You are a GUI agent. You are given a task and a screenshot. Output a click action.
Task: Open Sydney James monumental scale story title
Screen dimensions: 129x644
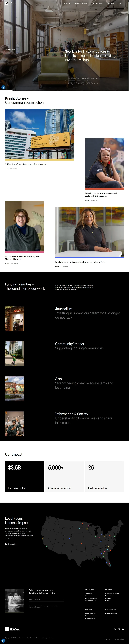[101, 194]
